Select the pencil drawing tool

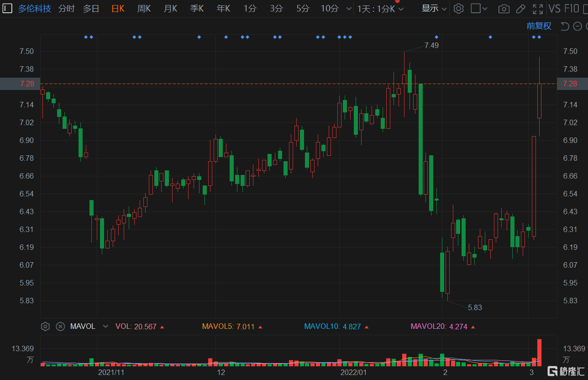[x=520, y=9]
